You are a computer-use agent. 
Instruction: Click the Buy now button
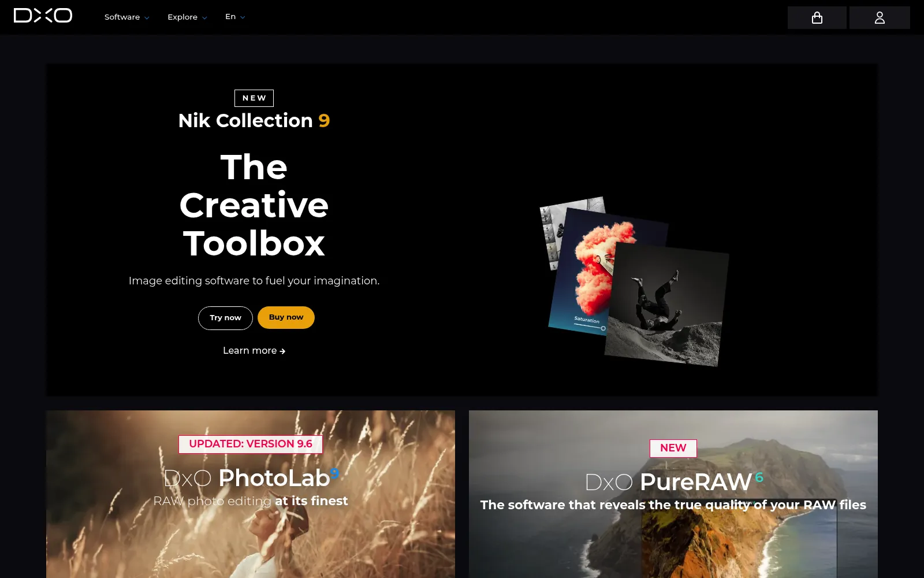[286, 317]
